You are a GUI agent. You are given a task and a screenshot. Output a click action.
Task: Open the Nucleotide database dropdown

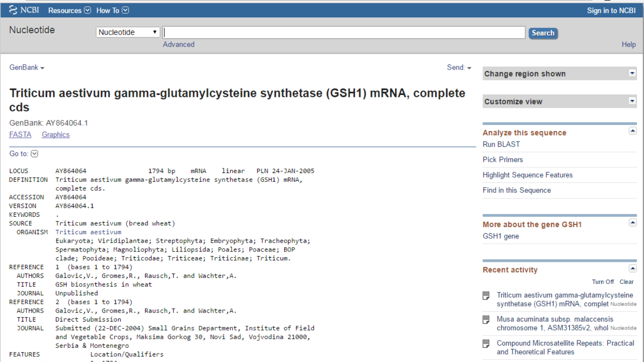(128, 32)
